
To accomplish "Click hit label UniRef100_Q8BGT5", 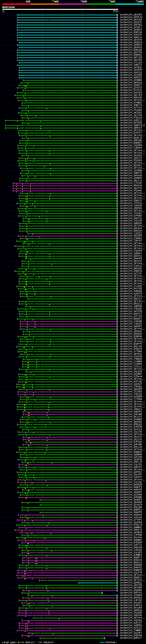I will (x=131, y=173).
